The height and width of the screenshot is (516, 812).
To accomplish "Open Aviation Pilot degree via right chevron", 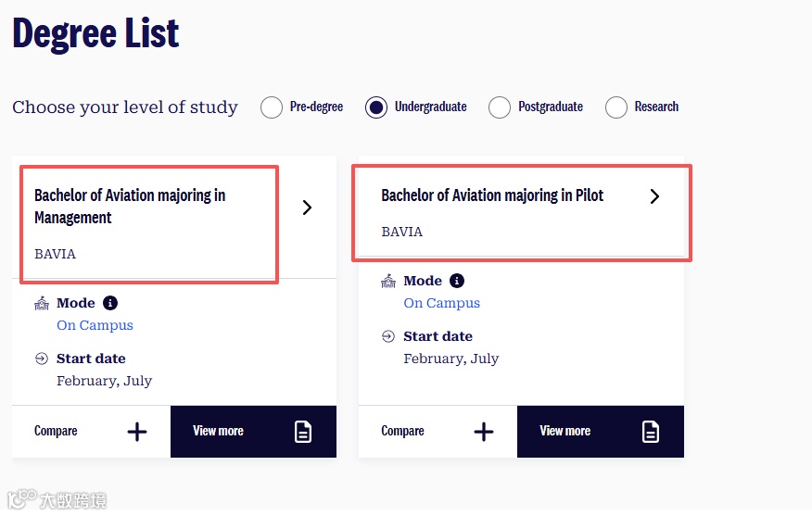I will point(654,196).
